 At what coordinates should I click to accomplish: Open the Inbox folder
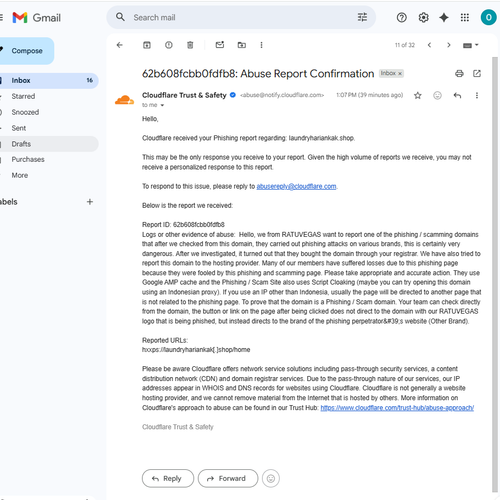(49, 80)
